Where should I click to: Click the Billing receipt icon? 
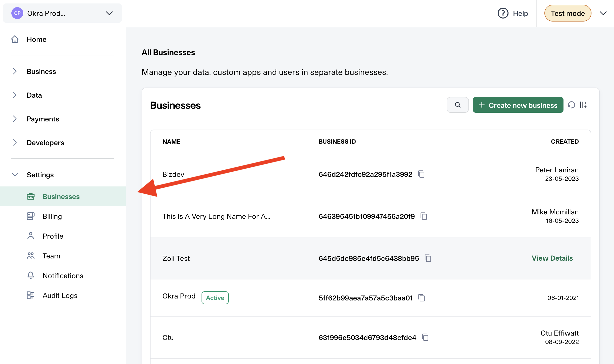pyautogui.click(x=31, y=216)
